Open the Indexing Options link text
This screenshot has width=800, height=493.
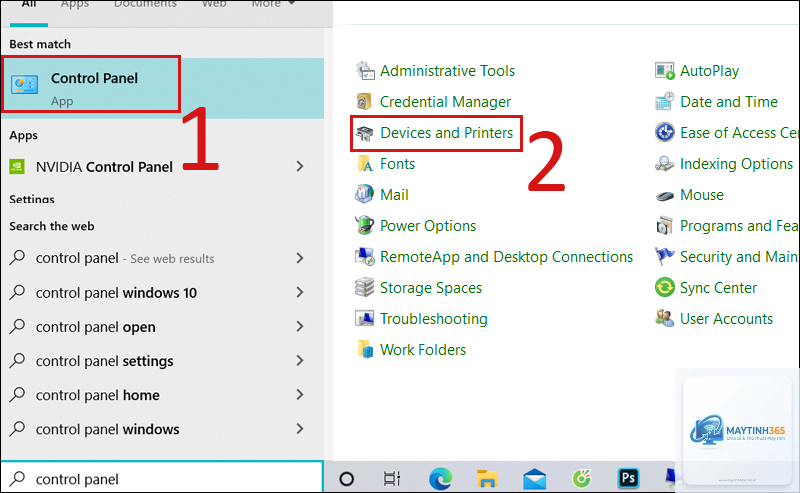[736, 164]
